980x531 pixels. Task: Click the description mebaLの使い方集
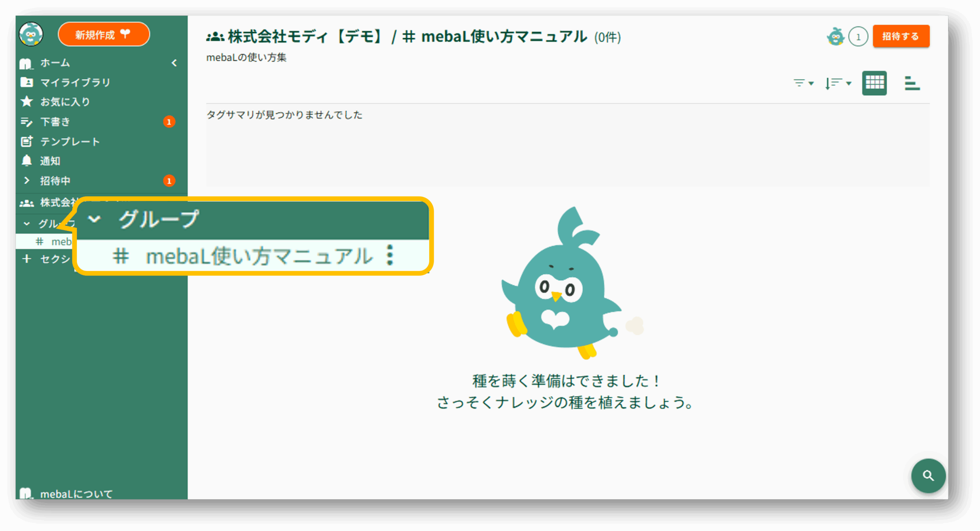(x=246, y=57)
